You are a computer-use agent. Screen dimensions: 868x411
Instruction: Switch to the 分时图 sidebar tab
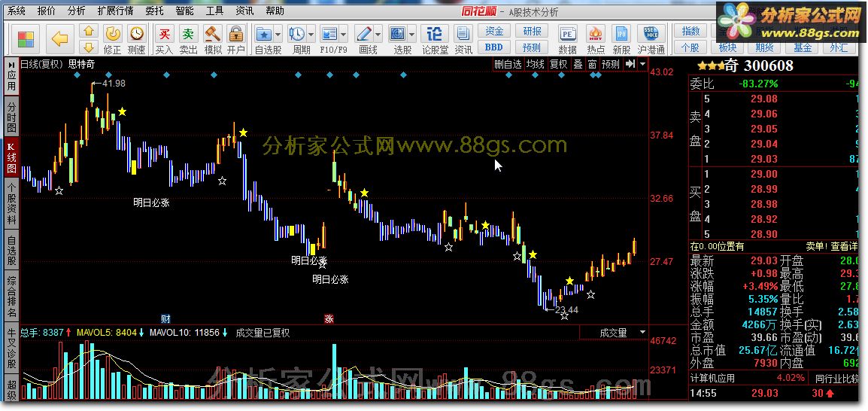tap(11, 117)
